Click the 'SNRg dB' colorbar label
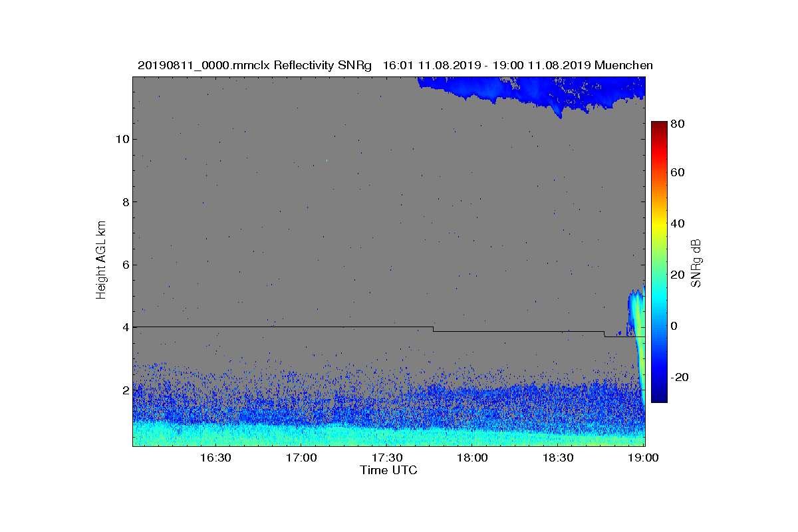 coord(696,263)
